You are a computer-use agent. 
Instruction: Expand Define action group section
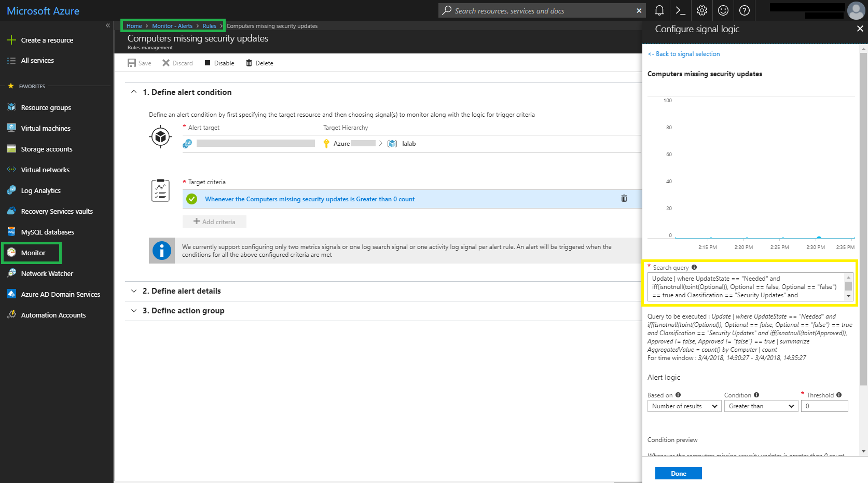pyautogui.click(x=134, y=311)
